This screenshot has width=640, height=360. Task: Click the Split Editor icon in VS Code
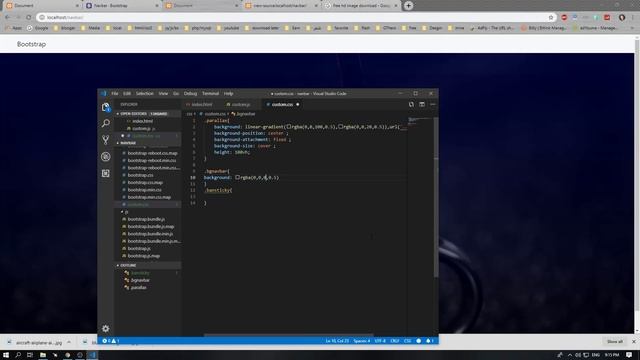click(422, 104)
